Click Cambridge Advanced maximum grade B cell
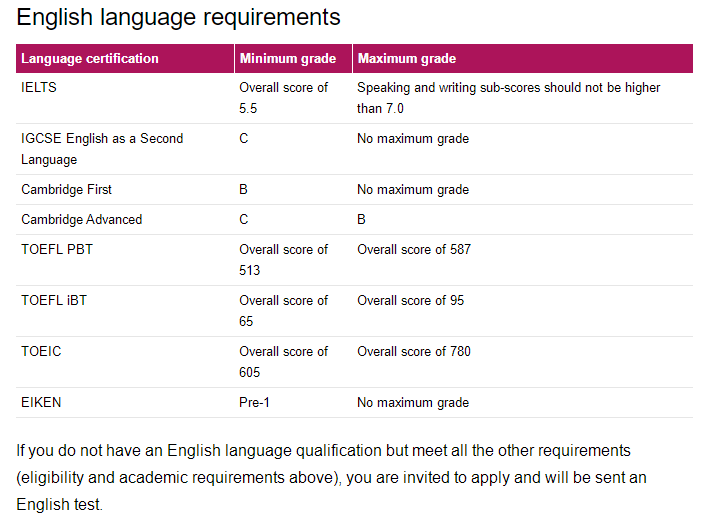Viewport: 707px width, 517px height. click(361, 220)
